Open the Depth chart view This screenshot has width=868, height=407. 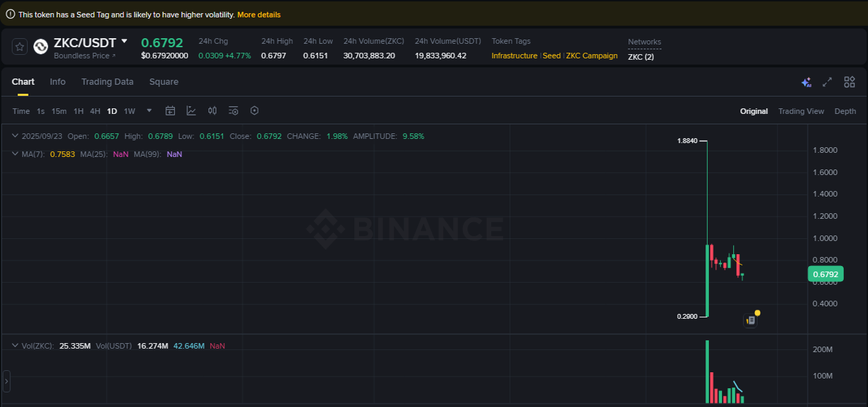[845, 110]
